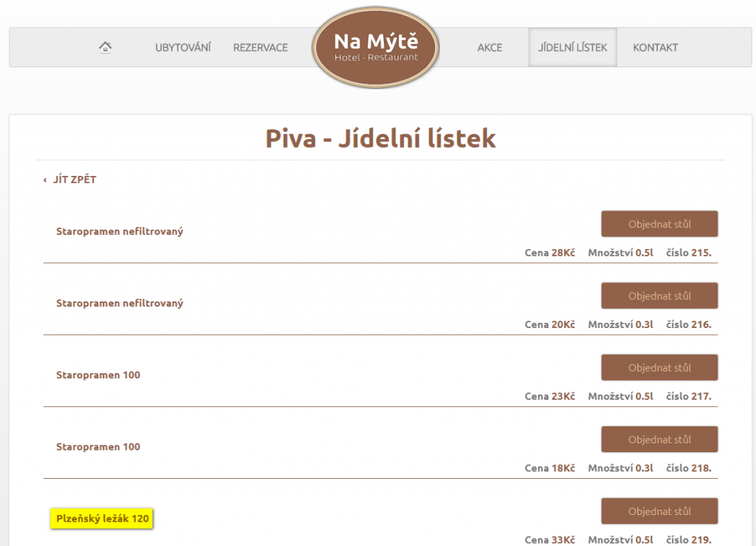Select Staropramen 100 priced 18Kč
Screen dimensions: 756x546
(98, 447)
